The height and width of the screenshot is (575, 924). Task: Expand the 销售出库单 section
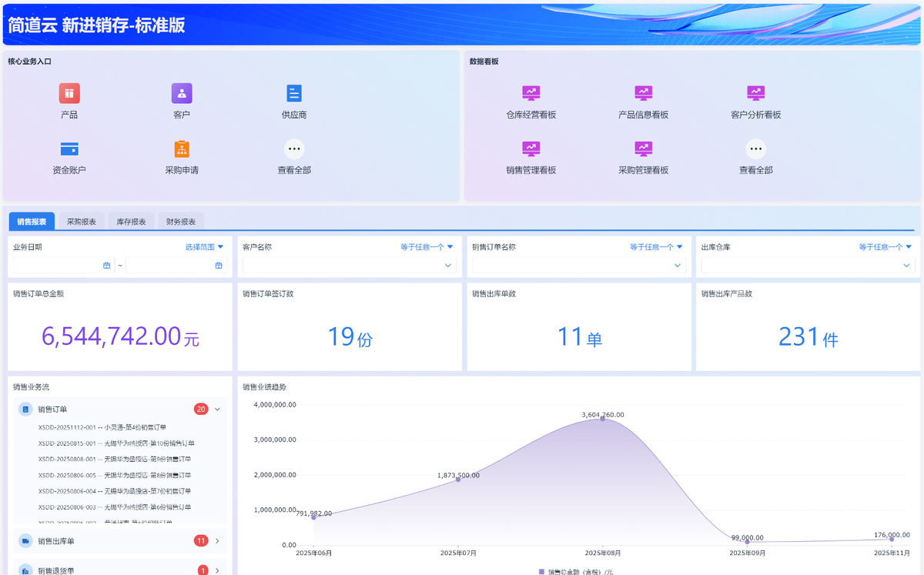[x=217, y=541]
